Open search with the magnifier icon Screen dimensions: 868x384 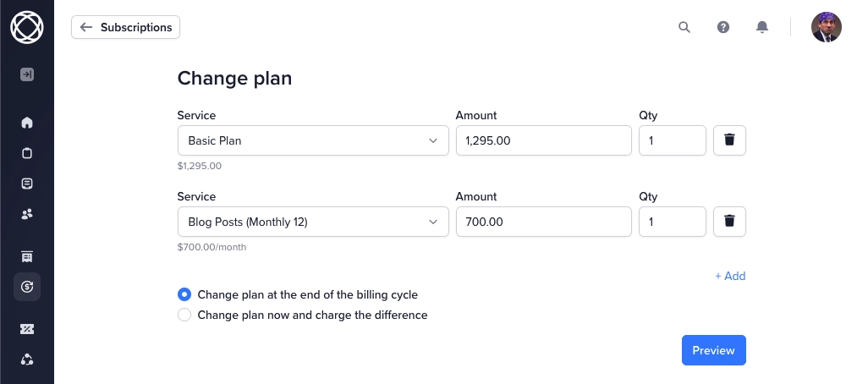pyautogui.click(x=684, y=26)
